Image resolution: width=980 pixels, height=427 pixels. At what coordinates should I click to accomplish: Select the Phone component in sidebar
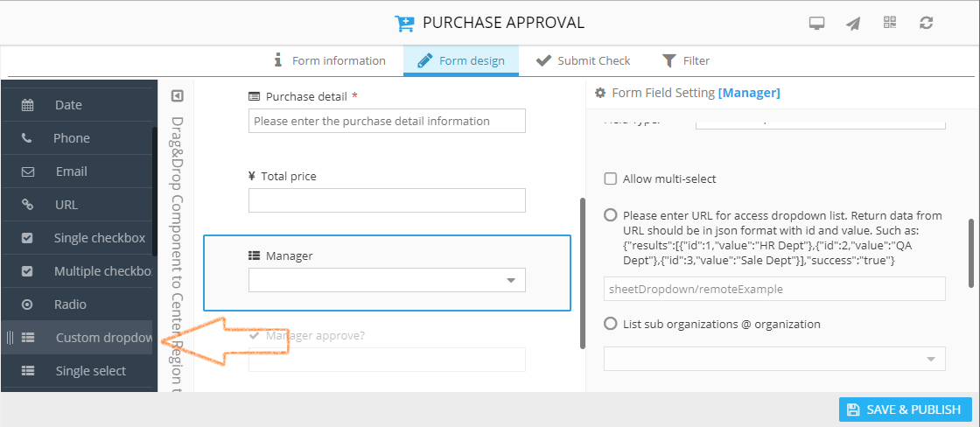point(71,138)
